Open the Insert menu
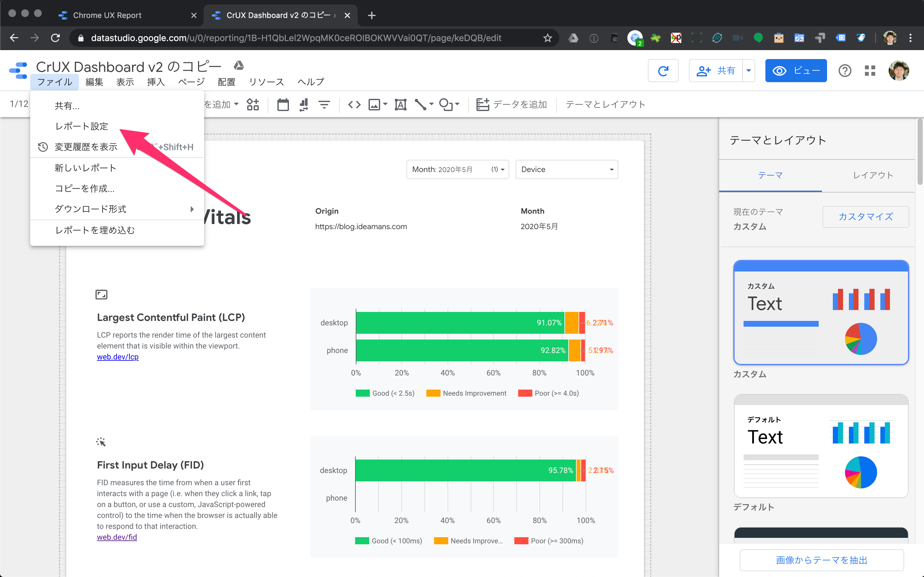Image resolution: width=924 pixels, height=577 pixels. (156, 82)
